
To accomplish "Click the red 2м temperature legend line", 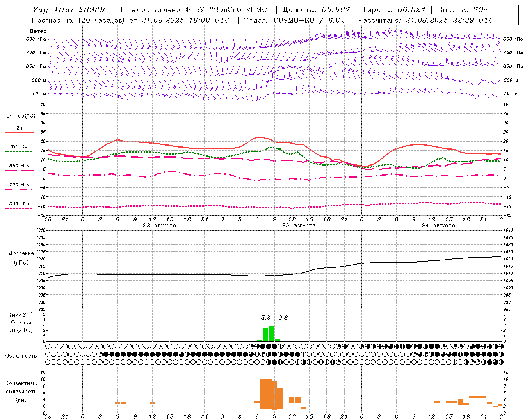I will click(19, 132).
